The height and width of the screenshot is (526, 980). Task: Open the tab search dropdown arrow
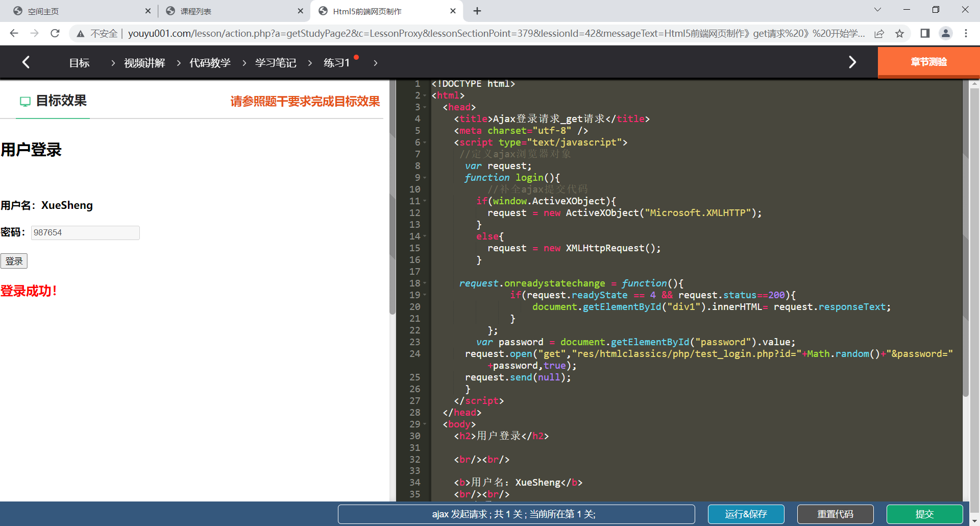[x=877, y=10]
